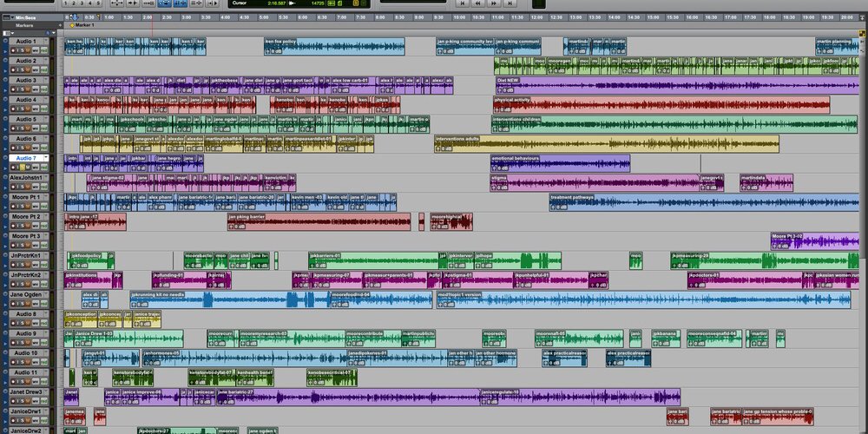Select the jan pking barrier clip
The height and width of the screenshot is (434, 868).
319,222
